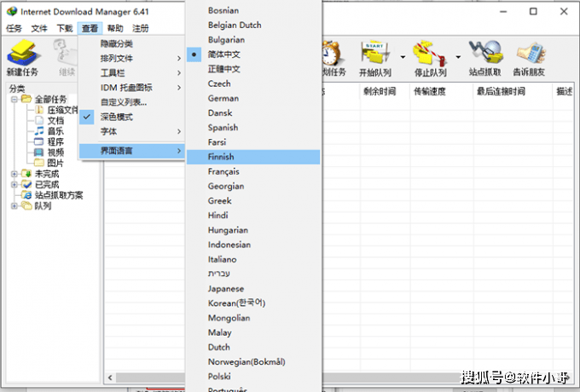Image resolution: width=580 pixels, height=392 pixels.
Task: Expand the 队列 tree node
Action: click(x=14, y=205)
